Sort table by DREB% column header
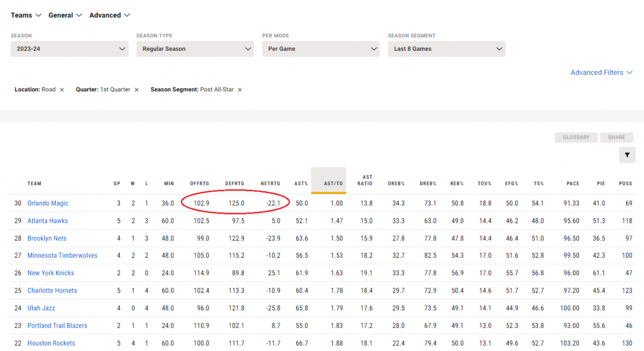Image resolution: width=644 pixels, height=351 pixels. (428, 184)
